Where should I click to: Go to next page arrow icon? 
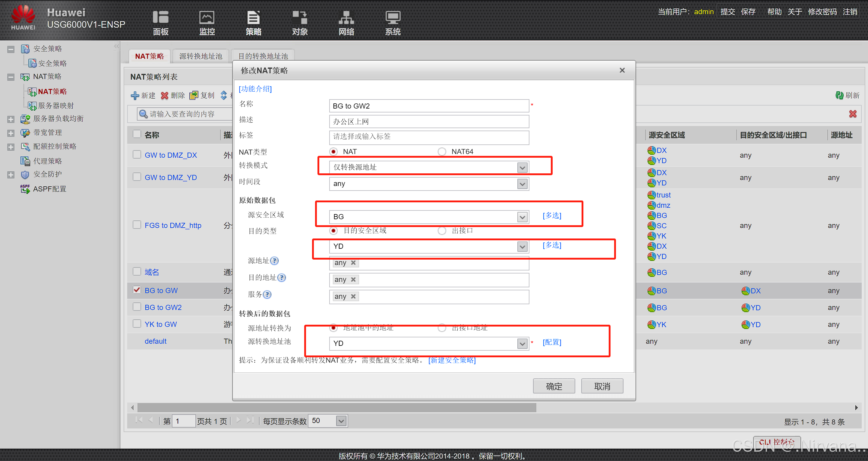point(238,420)
